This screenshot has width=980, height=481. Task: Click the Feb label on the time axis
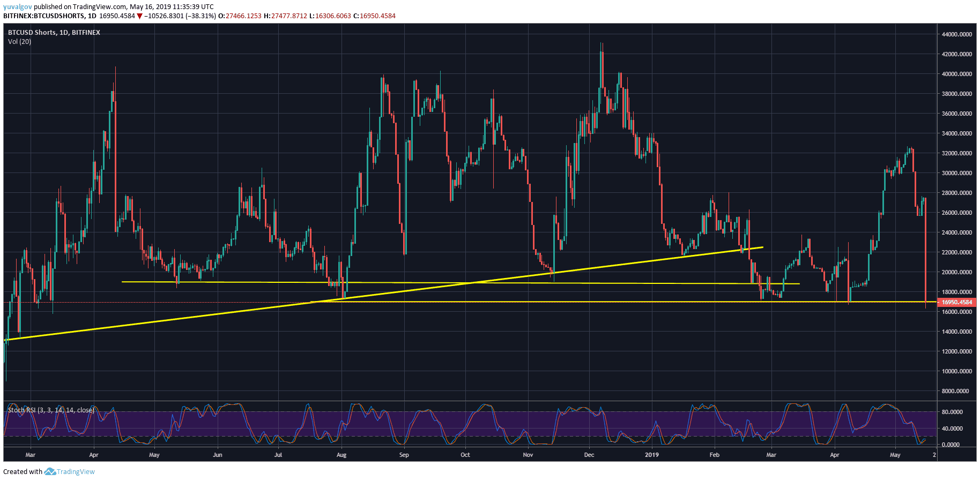(x=715, y=455)
